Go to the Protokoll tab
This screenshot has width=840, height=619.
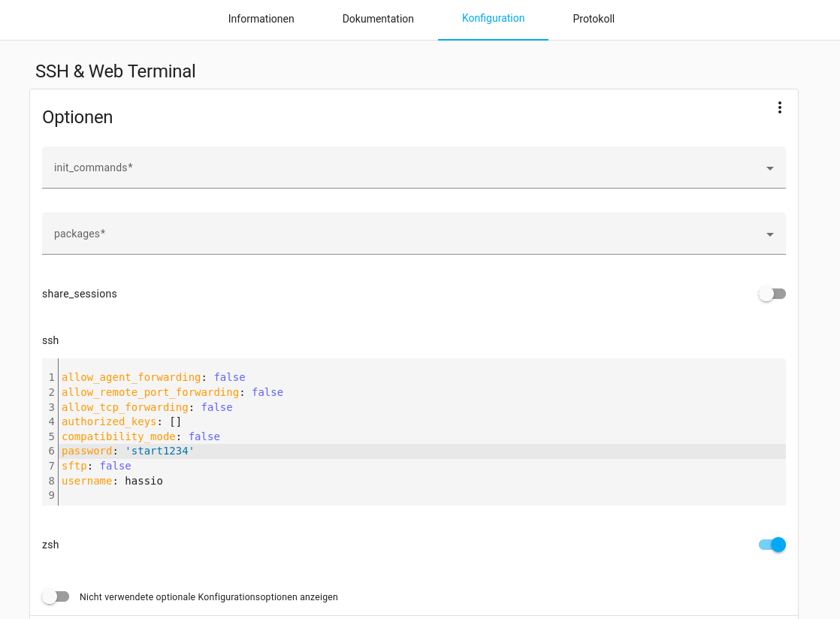(x=593, y=19)
